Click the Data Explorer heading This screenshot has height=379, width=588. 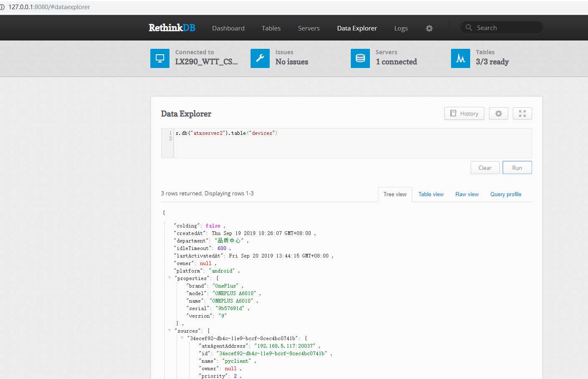pyautogui.click(x=186, y=114)
